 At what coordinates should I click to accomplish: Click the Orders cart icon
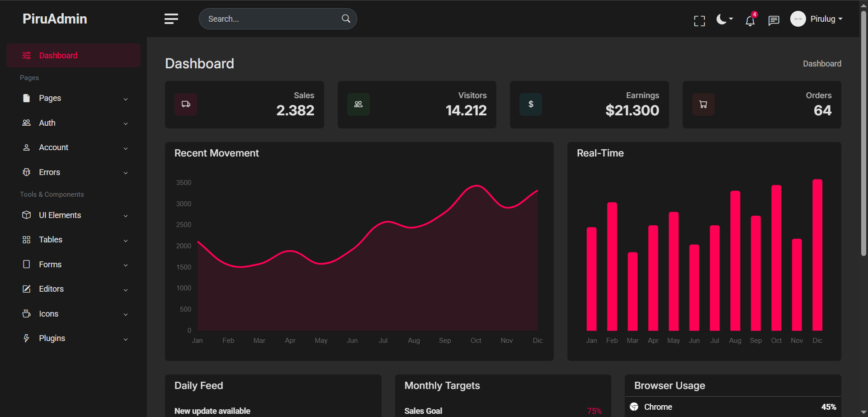703,104
